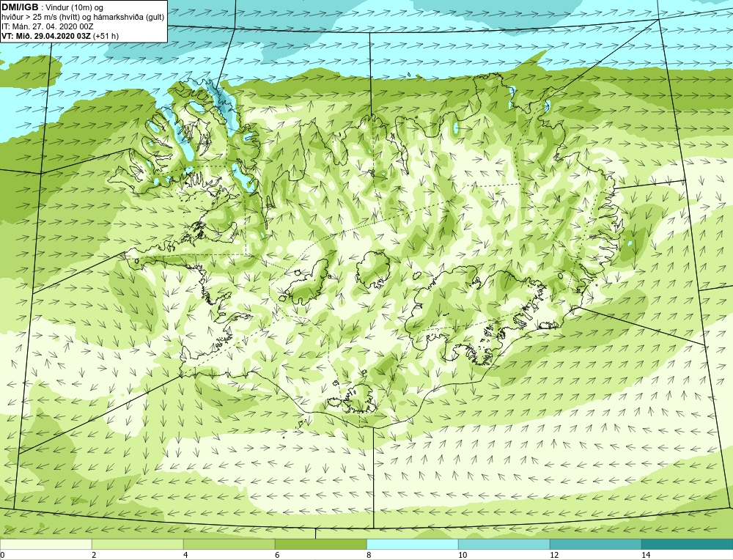
Task: Click the DMI/IGB title text
Action: pyautogui.click(x=20, y=7)
